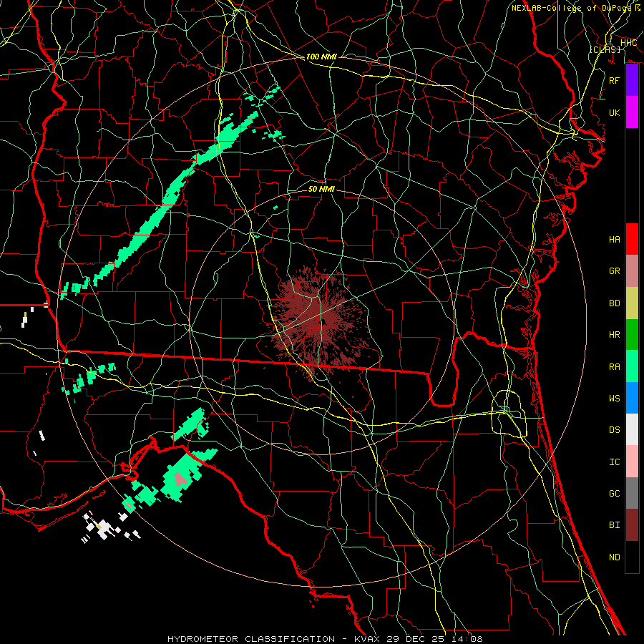The width and height of the screenshot is (644, 644).
Task: Click the GC legend label
Action: [615, 493]
